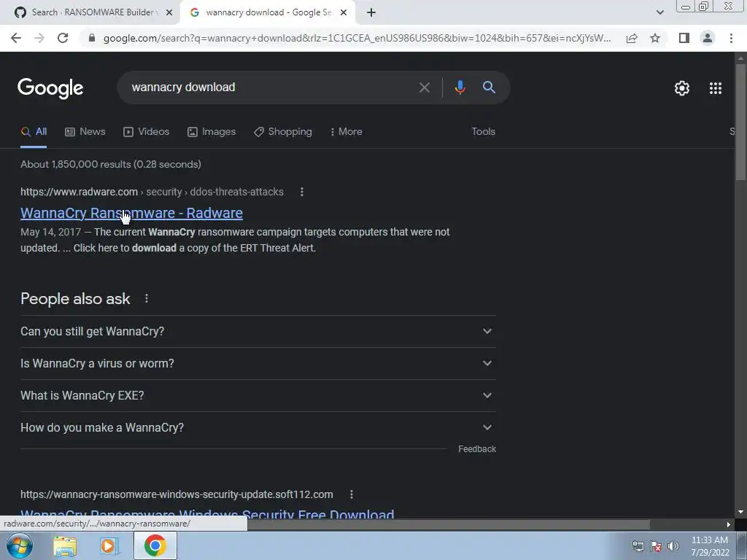Open People also ask options dots
This screenshot has height=560, width=747.
click(146, 298)
